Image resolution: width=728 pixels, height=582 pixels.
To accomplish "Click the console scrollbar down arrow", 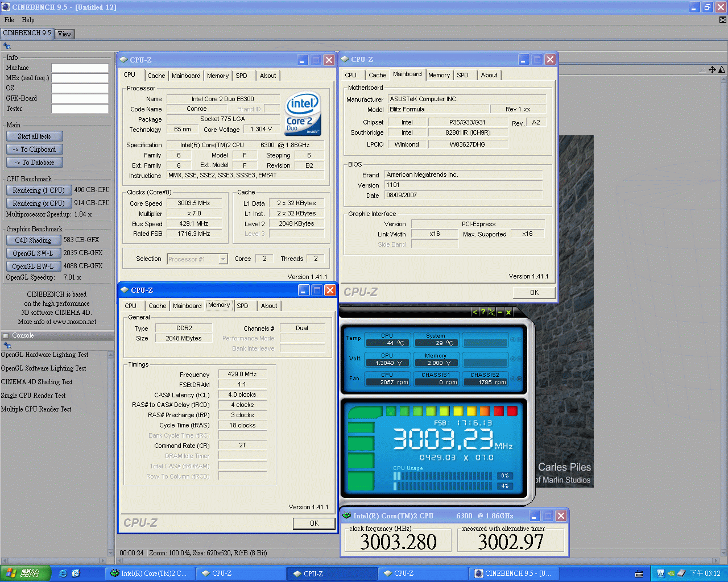I will [110, 552].
